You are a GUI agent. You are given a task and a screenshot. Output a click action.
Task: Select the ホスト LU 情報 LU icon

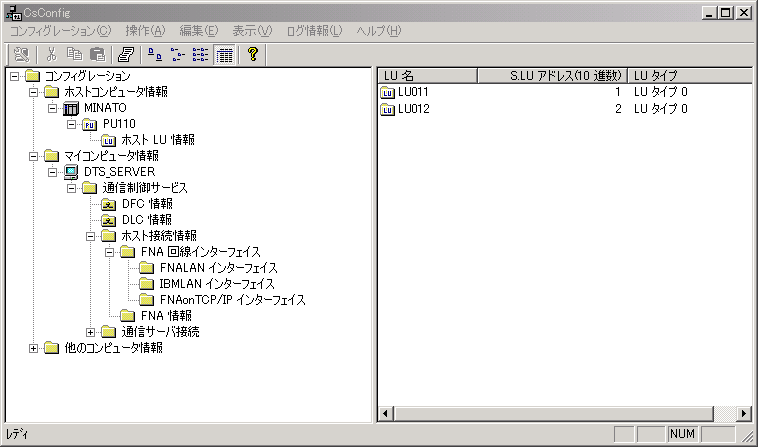(x=109, y=141)
